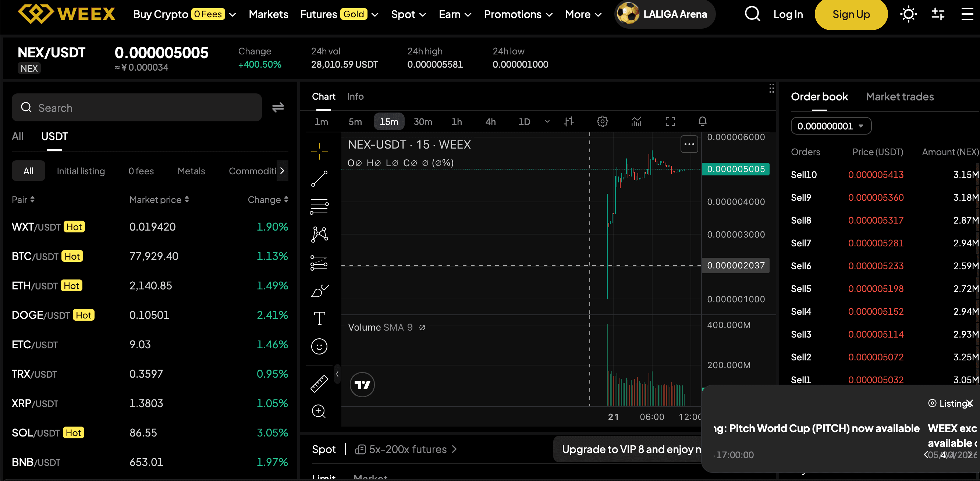This screenshot has width=980, height=481.
Task: Open 5x-200x futures link
Action: pos(405,449)
